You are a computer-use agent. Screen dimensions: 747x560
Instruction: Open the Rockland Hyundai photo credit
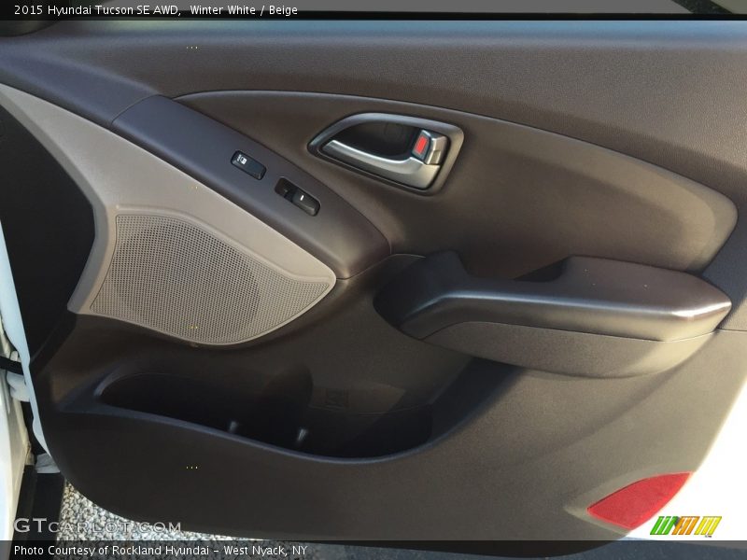point(160,551)
